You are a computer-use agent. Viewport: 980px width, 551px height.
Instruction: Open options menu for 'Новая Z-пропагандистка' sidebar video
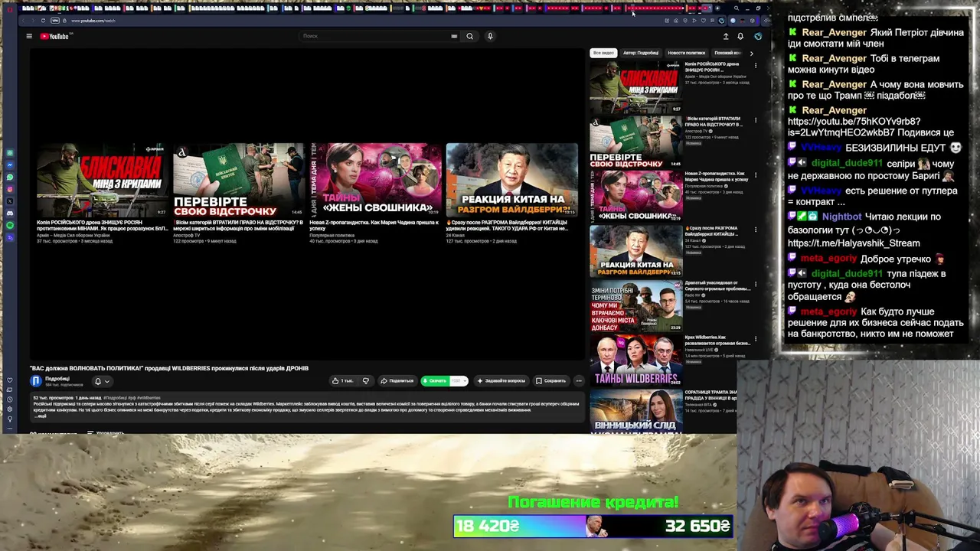point(756,174)
